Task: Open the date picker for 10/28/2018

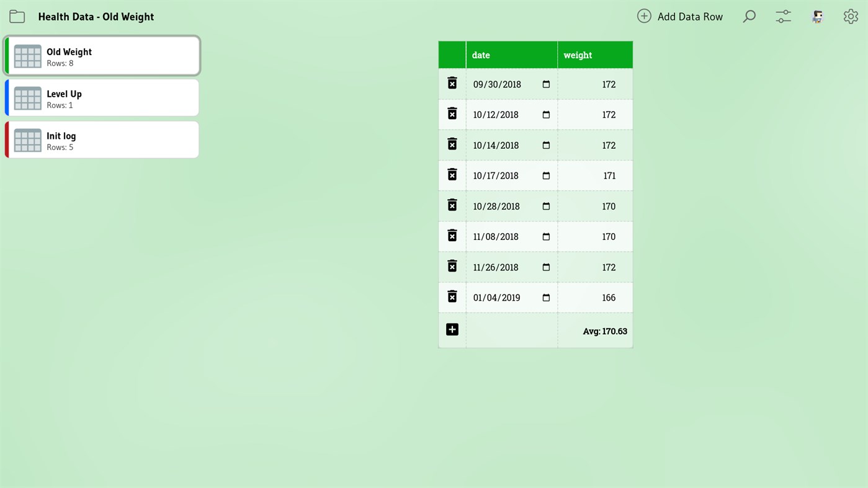Action: click(x=545, y=205)
